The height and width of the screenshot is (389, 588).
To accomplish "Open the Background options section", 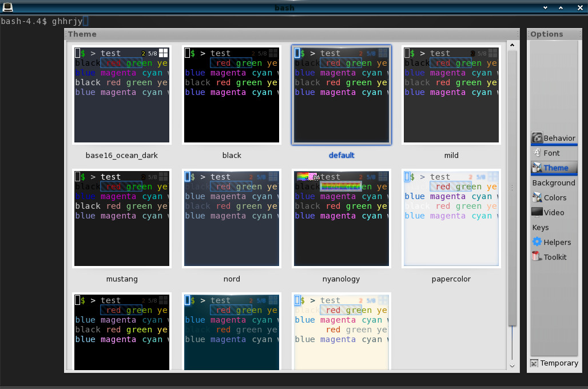I will [554, 182].
